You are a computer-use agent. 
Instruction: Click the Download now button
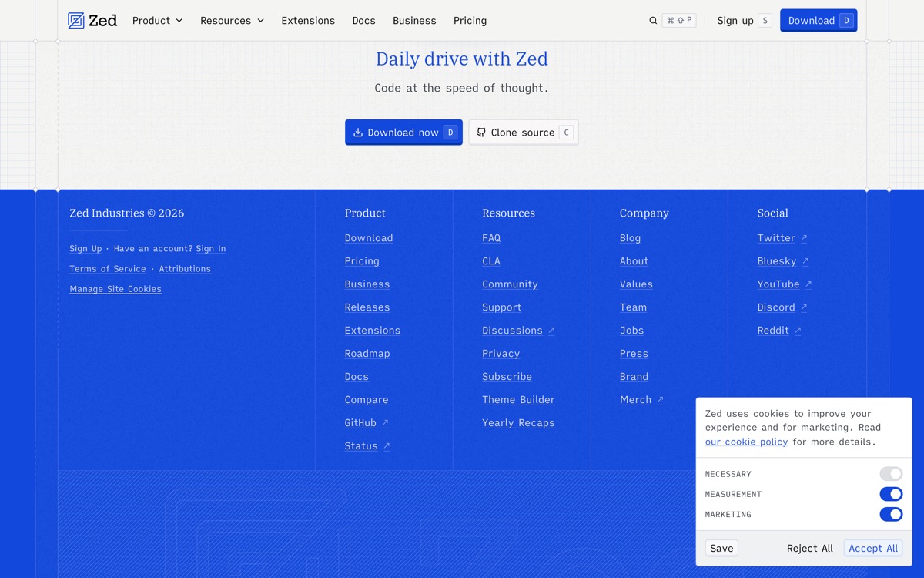(403, 133)
